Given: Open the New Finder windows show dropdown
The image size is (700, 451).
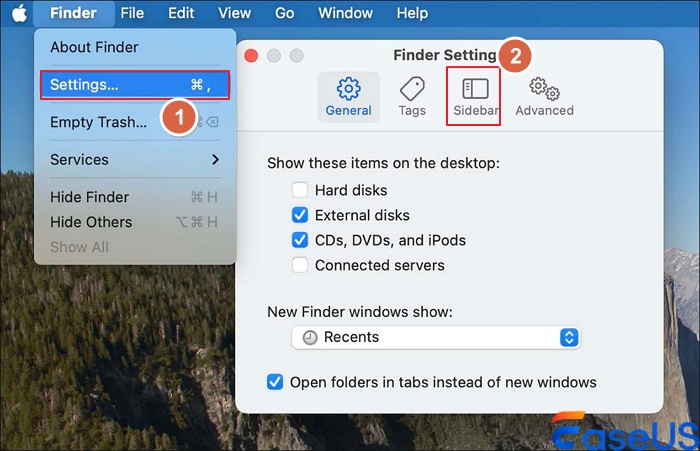Looking at the screenshot, I should 436,337.
